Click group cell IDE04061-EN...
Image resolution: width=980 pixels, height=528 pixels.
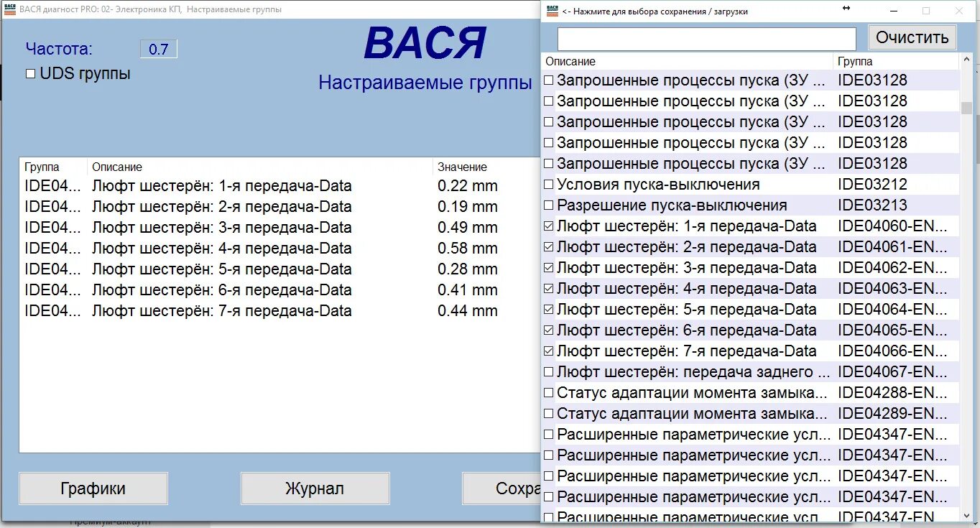coord(892,247)
